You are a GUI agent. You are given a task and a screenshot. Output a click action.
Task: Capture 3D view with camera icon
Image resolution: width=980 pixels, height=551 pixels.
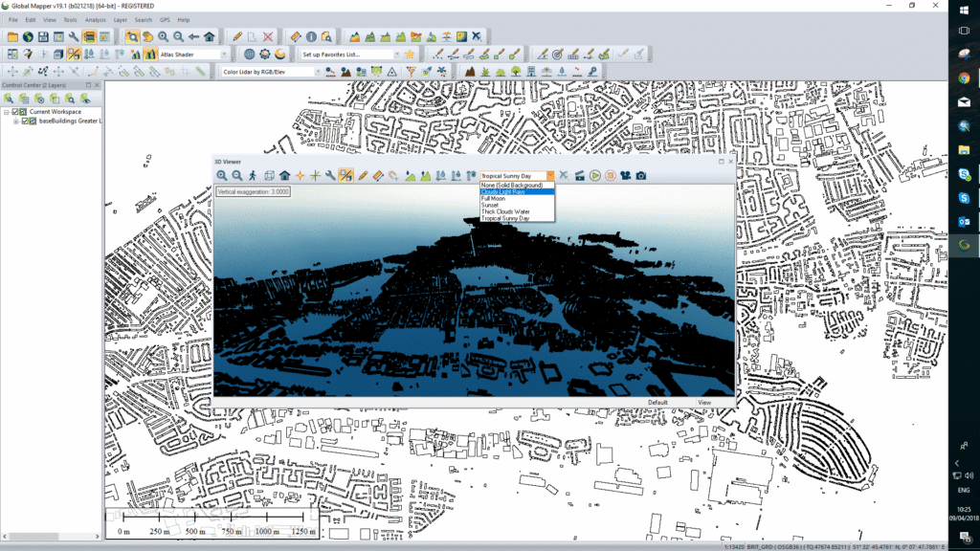pos(641,176)
